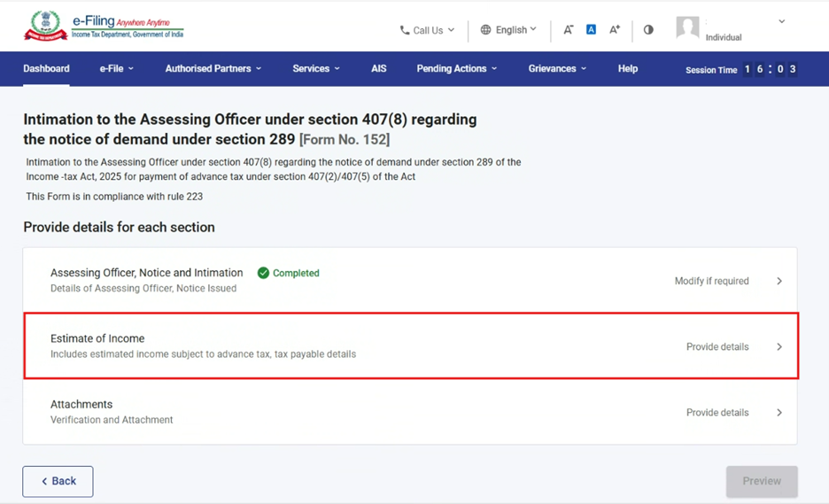Expand the Attachments section arrow

(x=779, y=413)
